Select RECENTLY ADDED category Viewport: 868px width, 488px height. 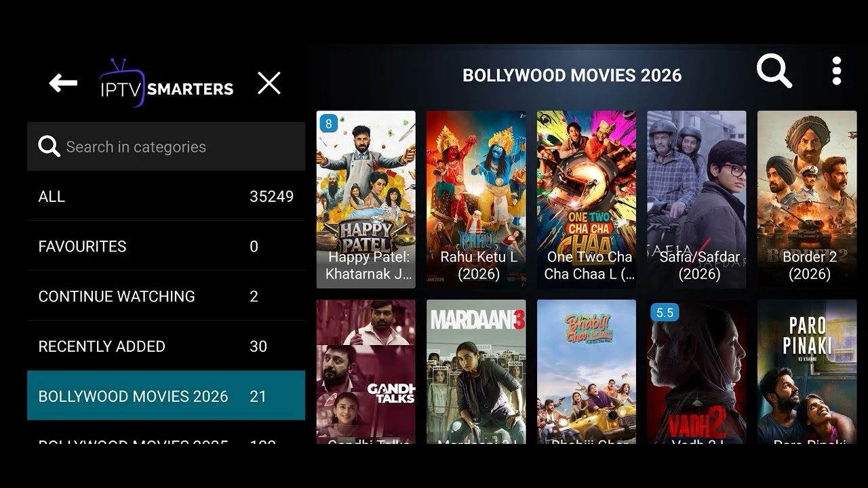pyautogui.click(x=166, y=346)
